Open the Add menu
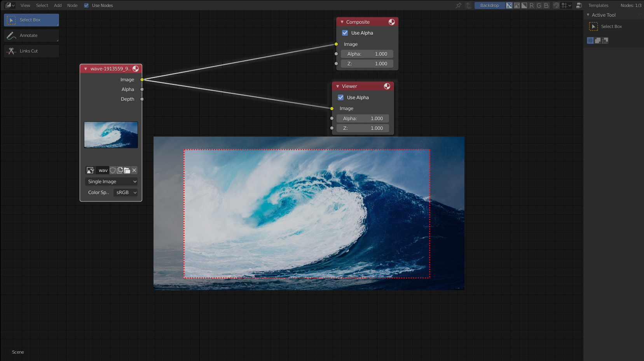The width and height of the screenshot is (644, 361). 58,5
